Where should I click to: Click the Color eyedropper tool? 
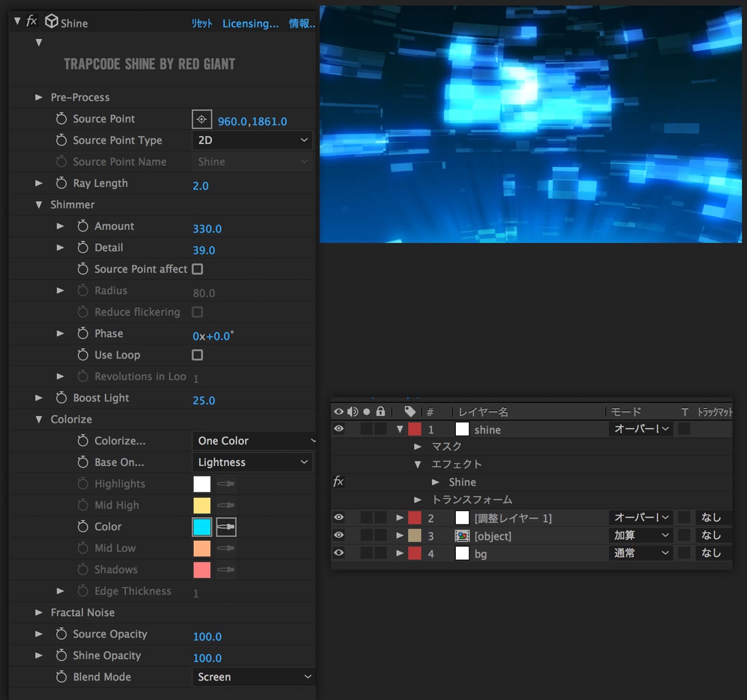pyautogui.click(x=226, y=527)
